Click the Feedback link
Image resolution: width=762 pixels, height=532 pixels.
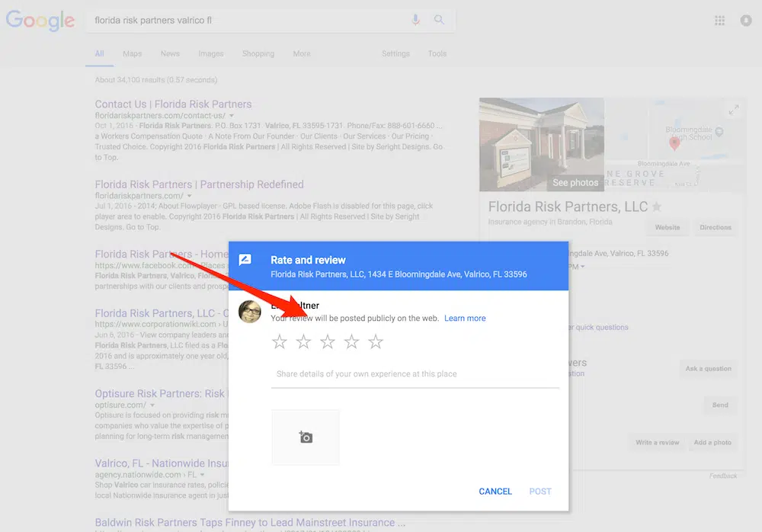coord(723,476)
